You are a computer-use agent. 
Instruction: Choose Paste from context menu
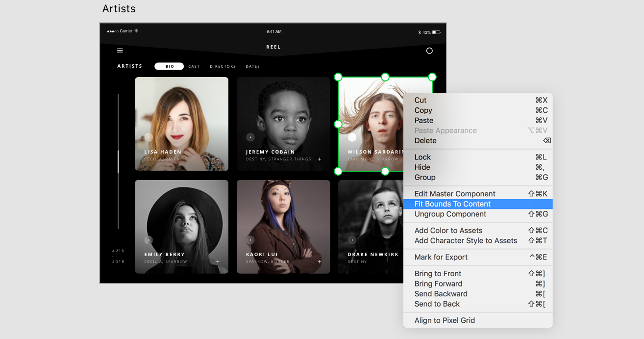(x=478, y=120)
